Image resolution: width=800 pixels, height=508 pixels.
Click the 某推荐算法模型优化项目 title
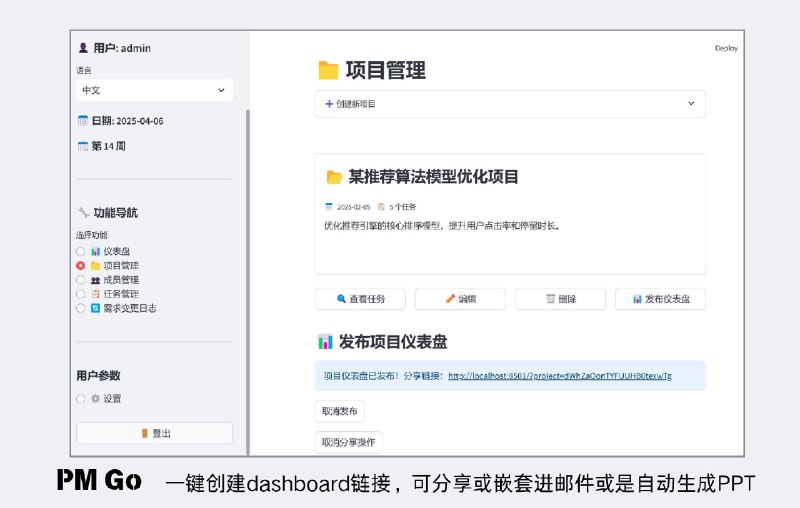pos(434,177)
